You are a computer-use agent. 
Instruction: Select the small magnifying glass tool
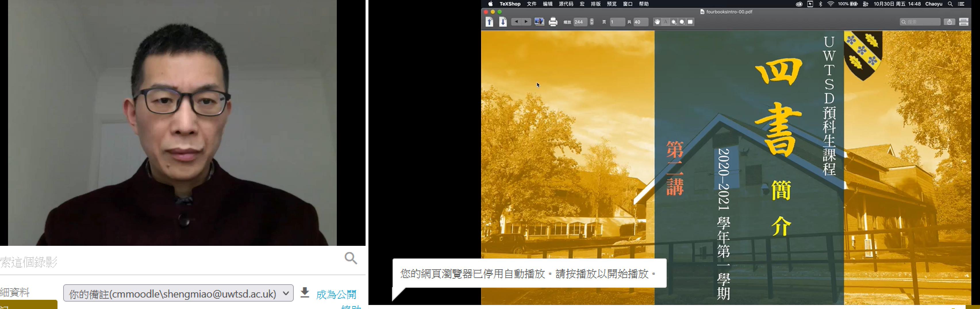click(674, 22)
